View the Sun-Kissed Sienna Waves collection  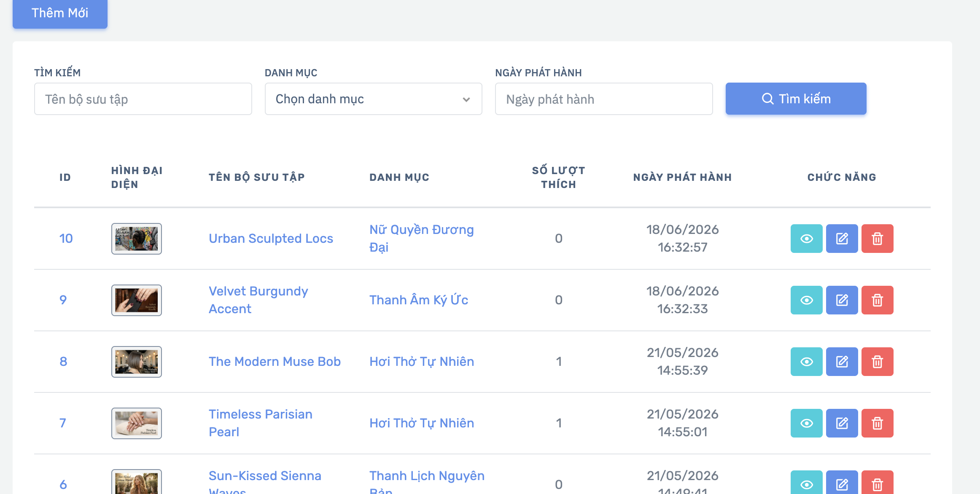pos(806,483)
